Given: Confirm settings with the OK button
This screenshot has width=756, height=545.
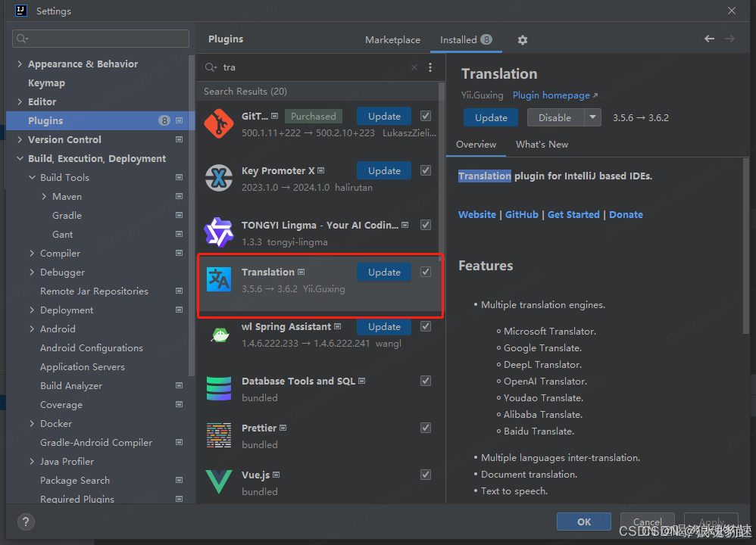Looking at the screenshot, I should [584, 522].
